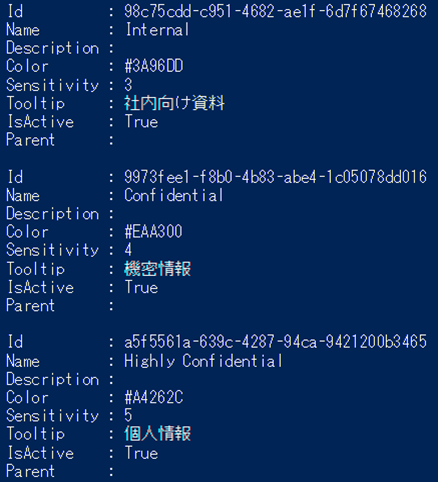This screenshot has width=438, height=482.
Task: Select the Name value Highly Confidential
Action: 203,361
